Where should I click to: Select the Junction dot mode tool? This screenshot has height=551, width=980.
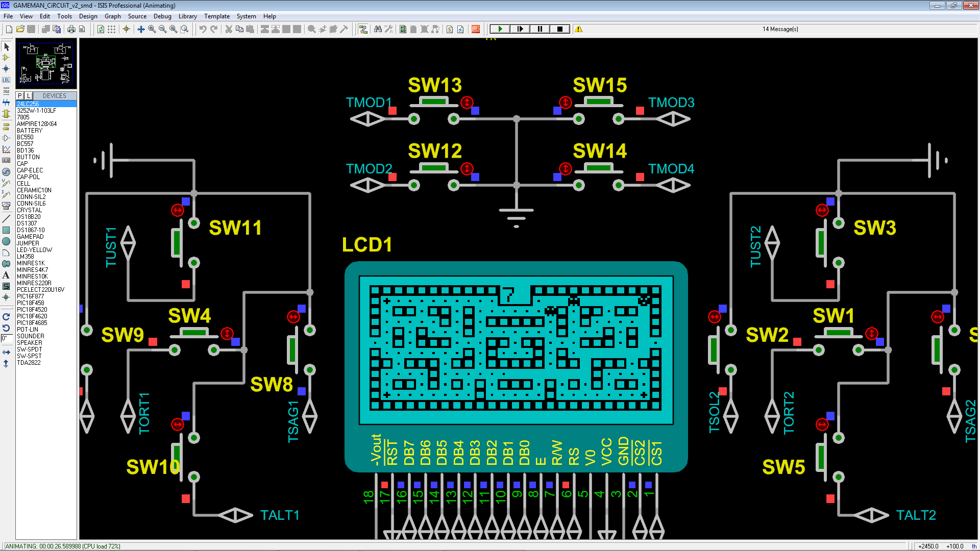pyautogui.click(x=6, y=69)
